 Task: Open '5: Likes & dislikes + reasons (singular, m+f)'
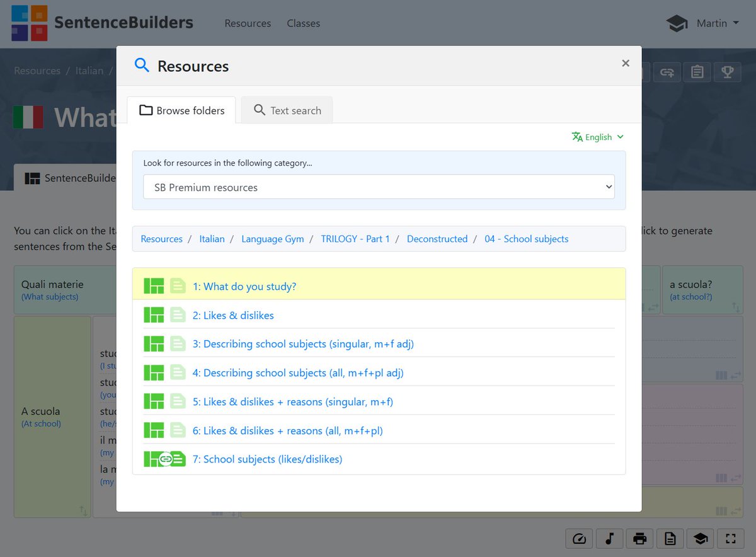tap(293, 402)
